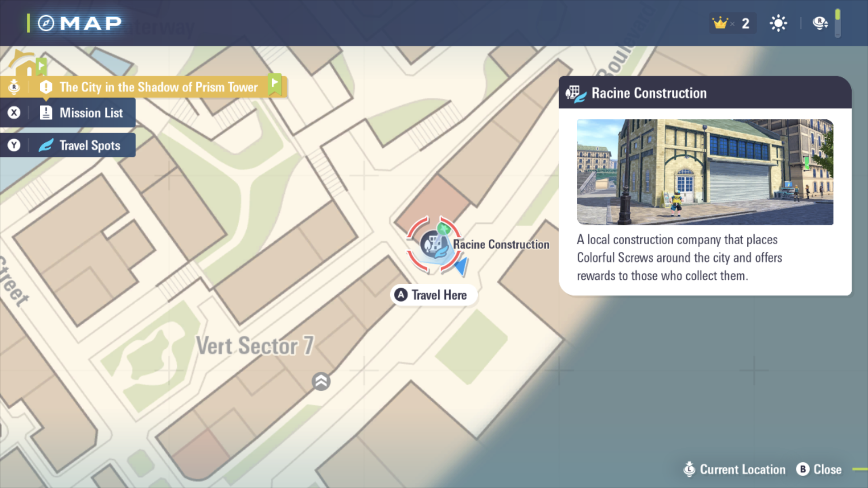Click the crown rank icon

pyautogui.click(x=720, y=23)
